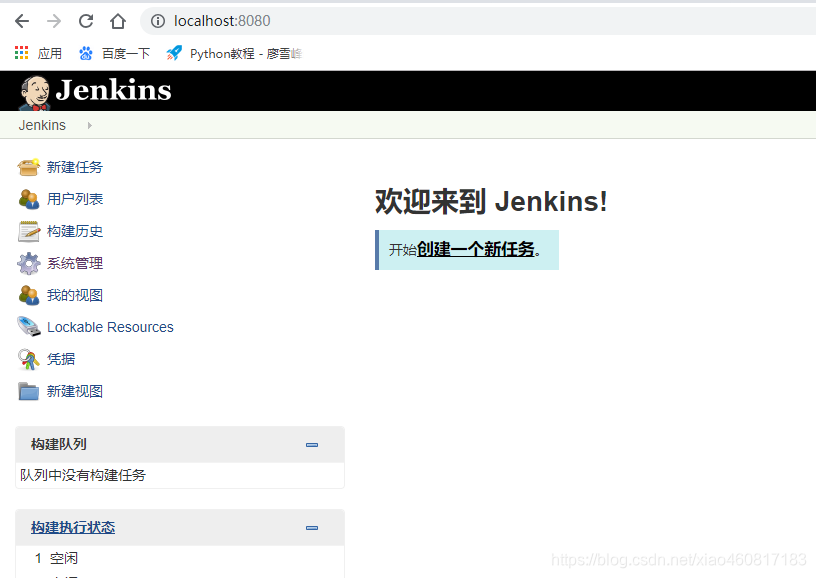Expand the Jenkins breadcrumb dropdown arrow
This screenshot has height=578, width=816.
[90, 125]
